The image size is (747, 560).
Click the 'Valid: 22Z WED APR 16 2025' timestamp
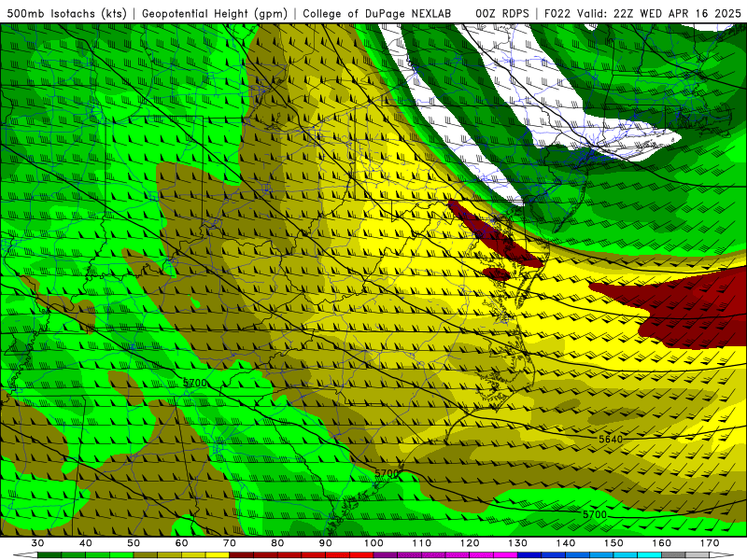(x=659, y=13)
